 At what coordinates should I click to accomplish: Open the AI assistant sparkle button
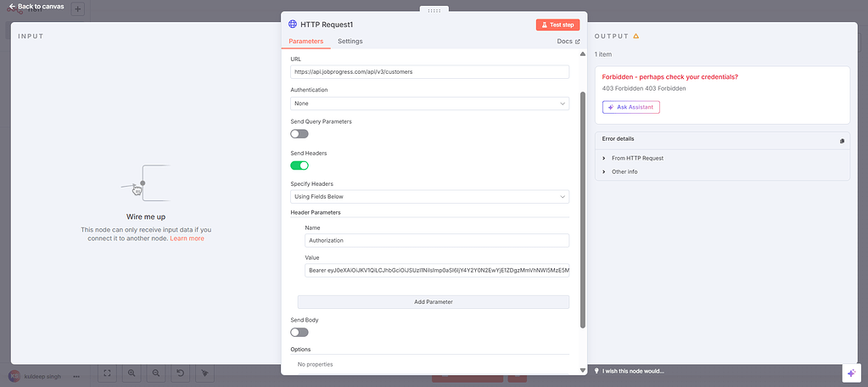(x=851, y=373)
